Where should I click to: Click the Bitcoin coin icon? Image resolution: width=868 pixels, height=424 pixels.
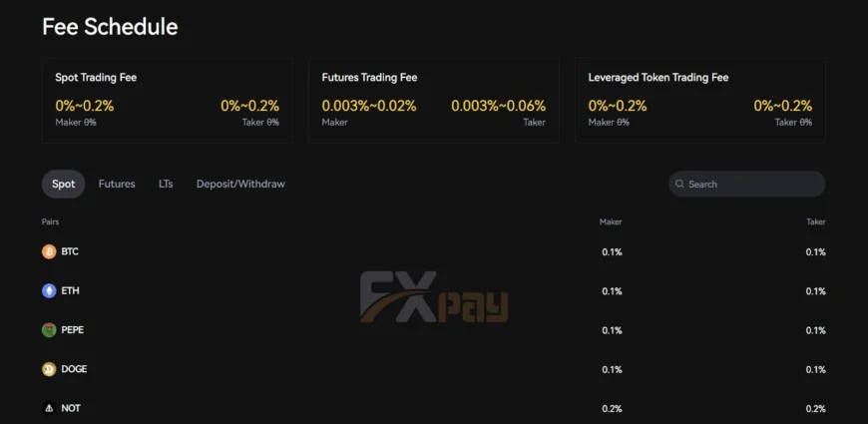click(49, 251)
